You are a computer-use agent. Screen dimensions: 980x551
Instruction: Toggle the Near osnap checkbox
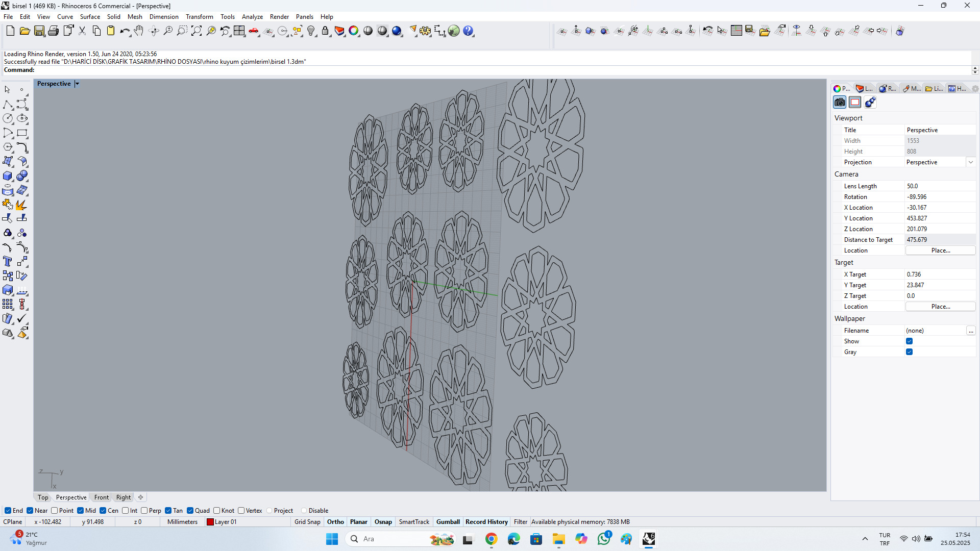pos(30,511)
